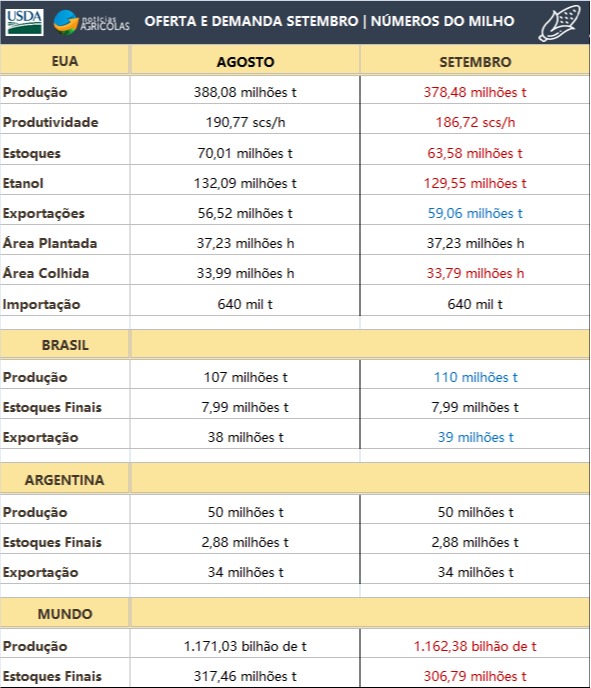Click the Notícias Agrícolas logo
Screen dimensions: 591x688
91,22
